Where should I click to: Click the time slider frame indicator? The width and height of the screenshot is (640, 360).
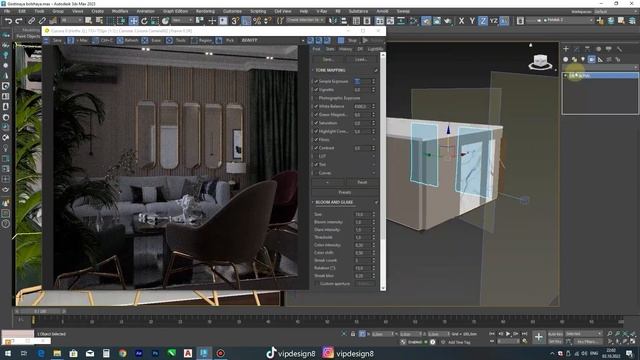tap(41, 311)
